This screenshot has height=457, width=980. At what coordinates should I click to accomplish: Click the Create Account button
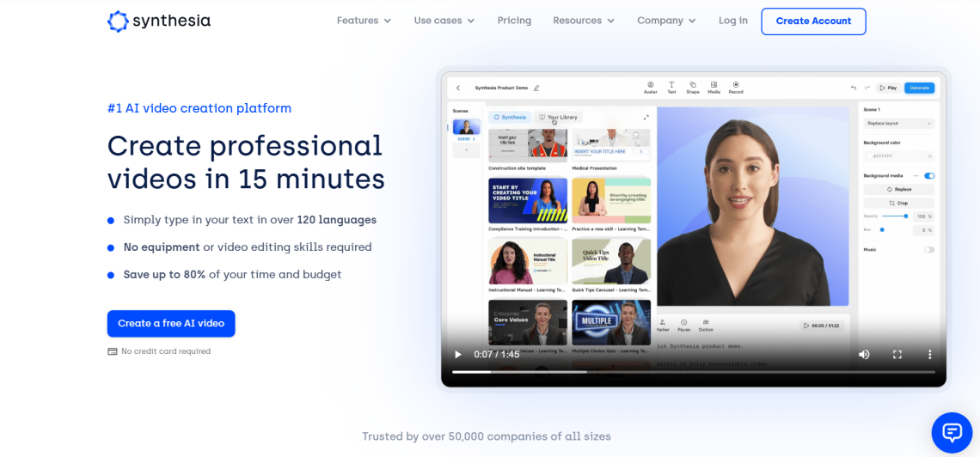813,21
